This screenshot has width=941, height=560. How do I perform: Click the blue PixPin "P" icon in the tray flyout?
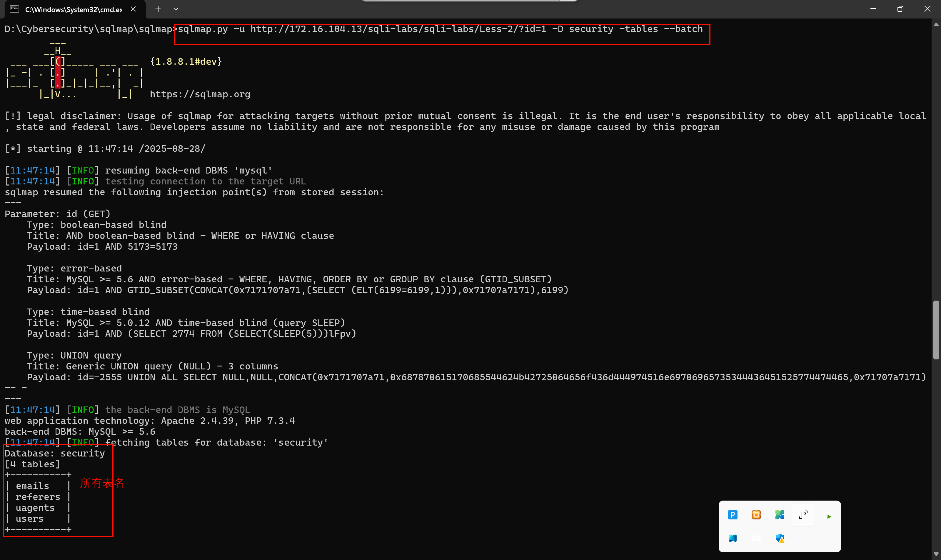(x=733, y=515)
